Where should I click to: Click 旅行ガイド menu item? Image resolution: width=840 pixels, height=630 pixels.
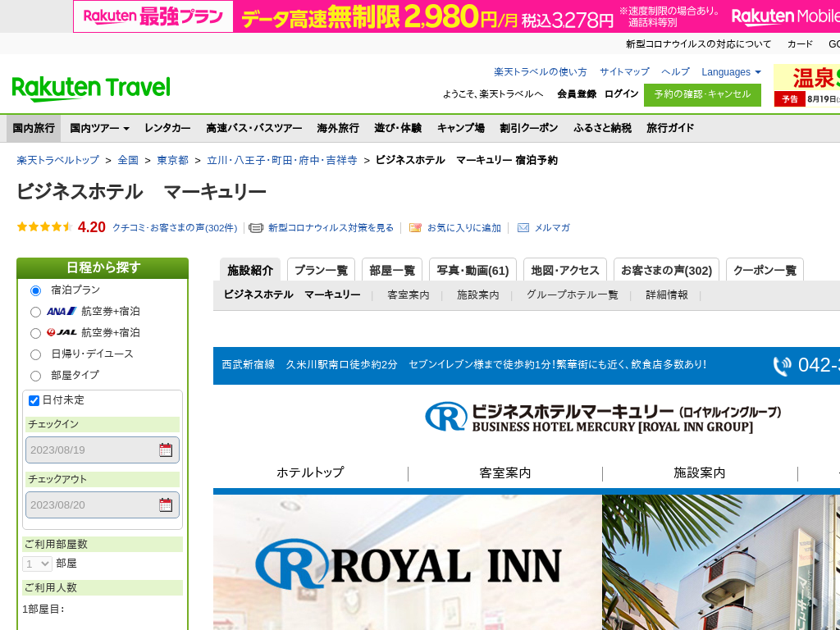[670, 128]
